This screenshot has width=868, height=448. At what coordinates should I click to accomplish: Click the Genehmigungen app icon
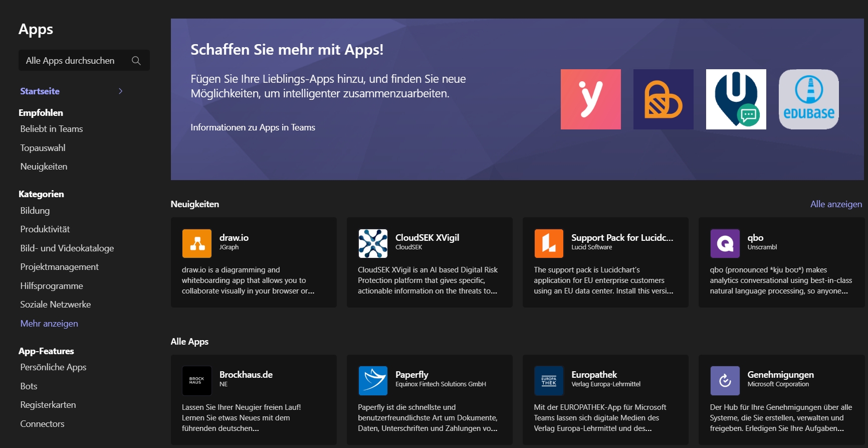click(x=725, y=381)
